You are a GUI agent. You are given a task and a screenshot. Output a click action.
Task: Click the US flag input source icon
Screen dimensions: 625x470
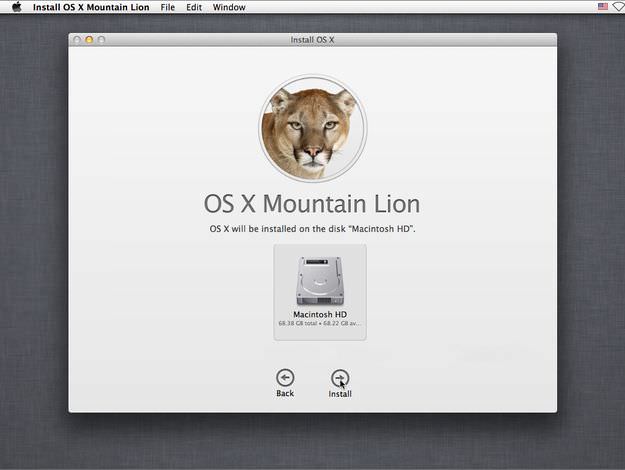pos(603,7)
